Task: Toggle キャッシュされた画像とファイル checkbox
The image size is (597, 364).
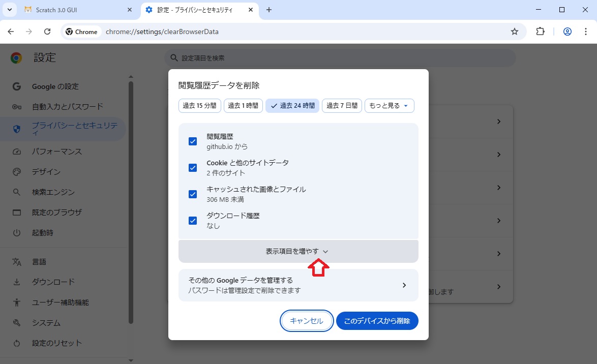Action: [193, 194]
